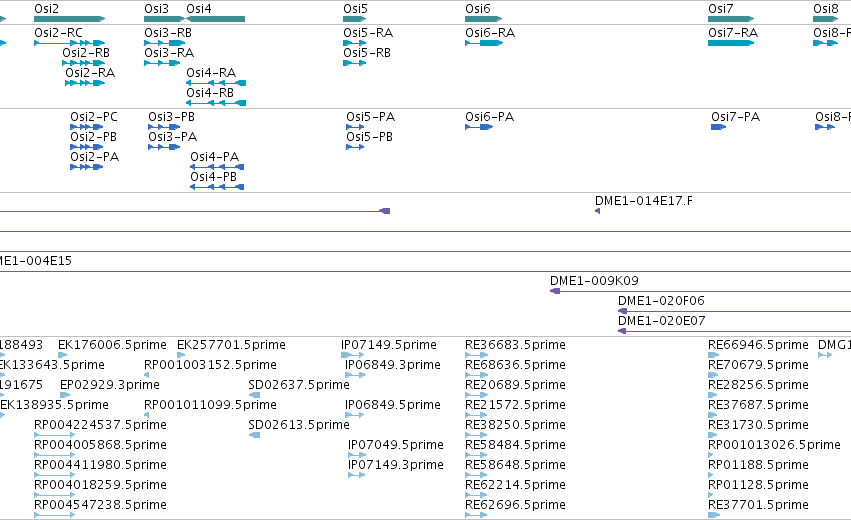The width and height of the screenshot is (851, 520).
Task: Click the Osi2-RC transcript glyph
Action: (69, 43)
